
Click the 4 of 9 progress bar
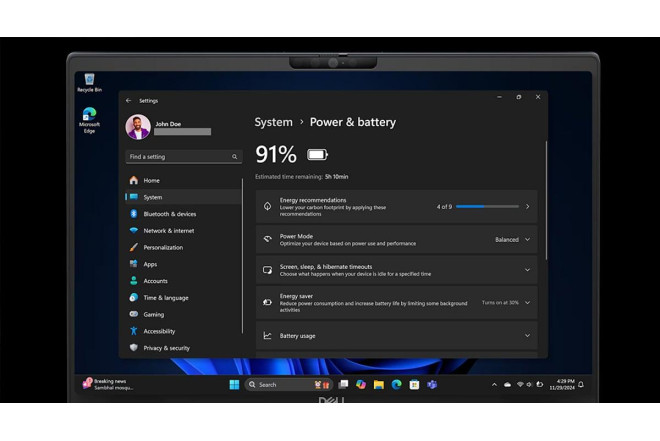click(487, 207)
